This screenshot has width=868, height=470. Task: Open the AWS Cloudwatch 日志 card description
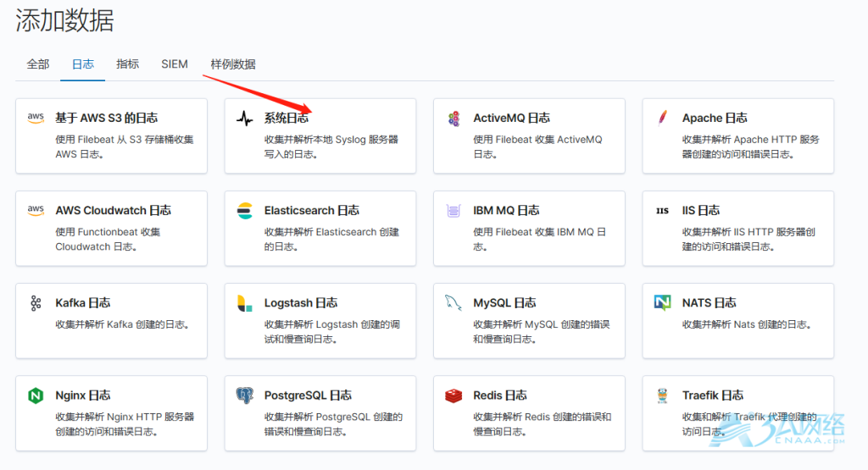pos(108,240)
